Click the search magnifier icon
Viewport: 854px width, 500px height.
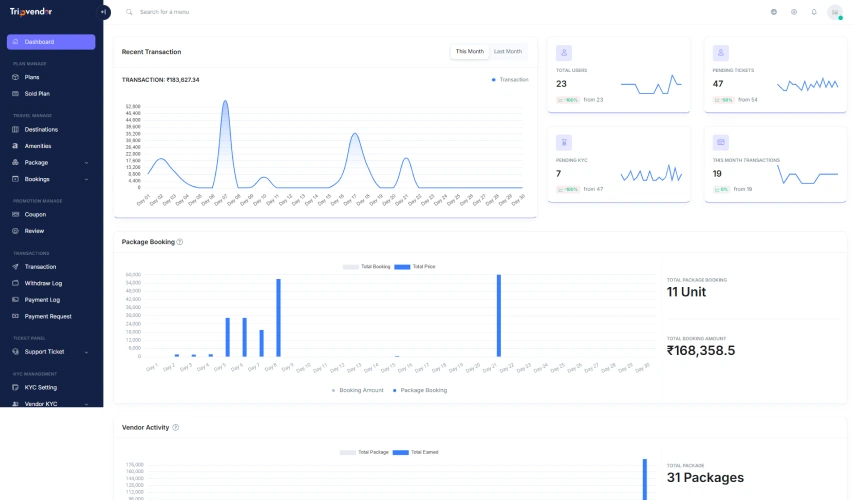[x=129, y=12]
